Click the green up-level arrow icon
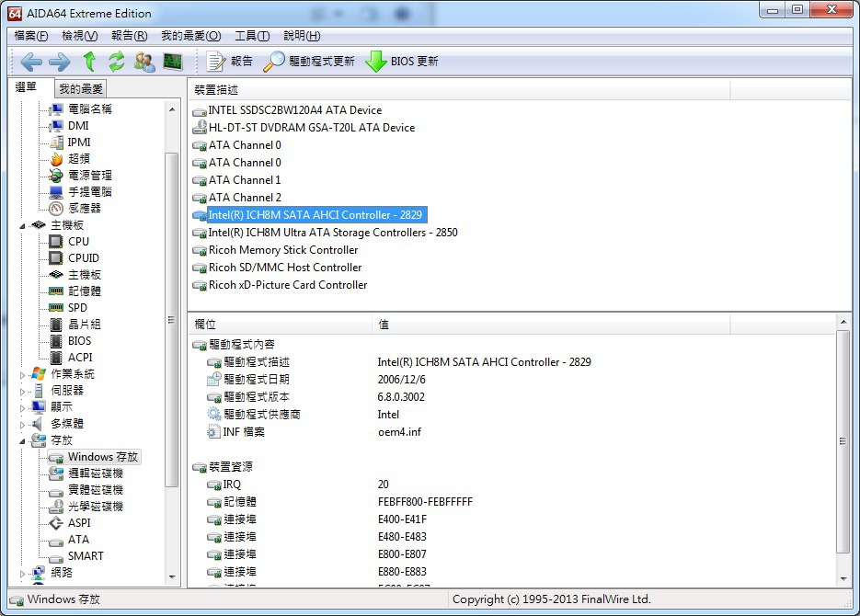860x616 pixels. pos(89,62)
